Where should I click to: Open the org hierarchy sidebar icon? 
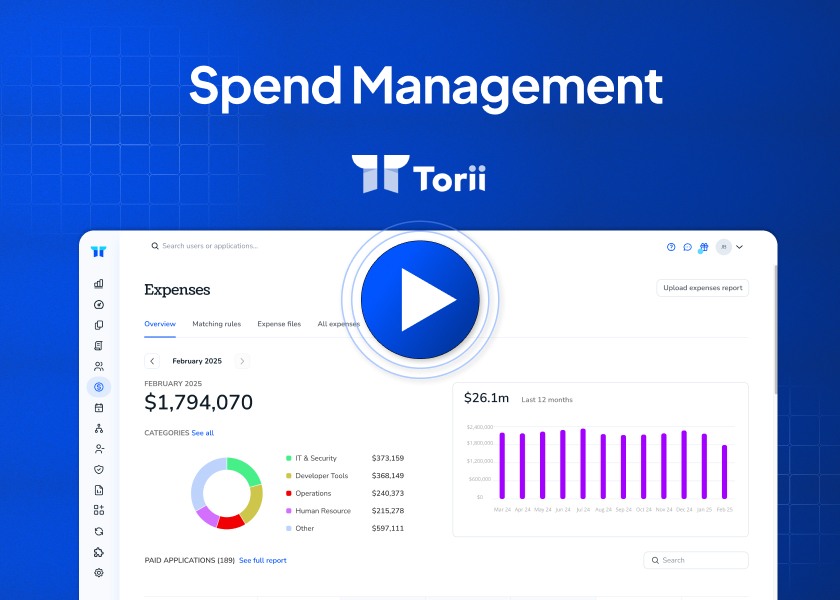coord(99,428)
